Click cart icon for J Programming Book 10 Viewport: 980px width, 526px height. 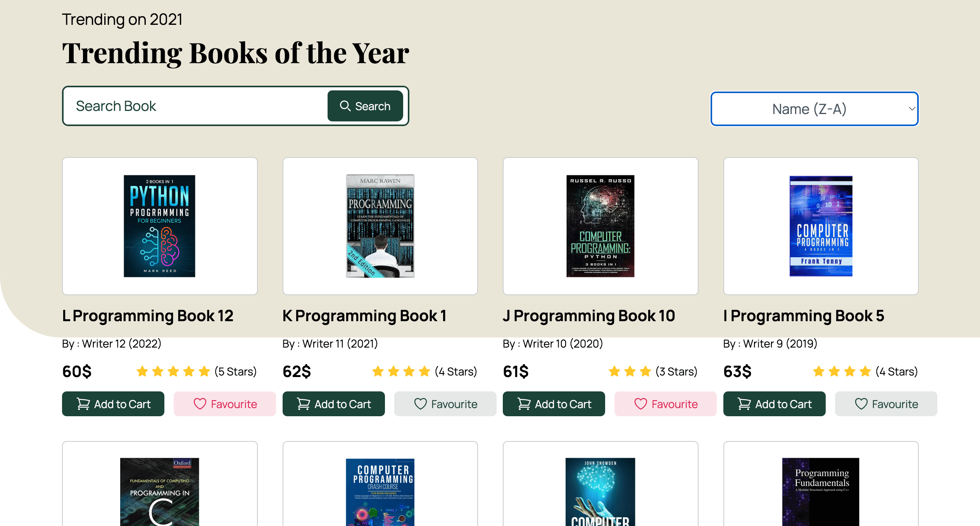click(524, 404)
